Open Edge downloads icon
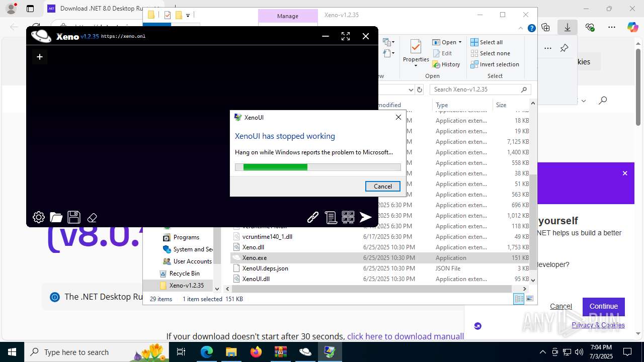This screenshot has height=362, width=644. coord(568,27)
